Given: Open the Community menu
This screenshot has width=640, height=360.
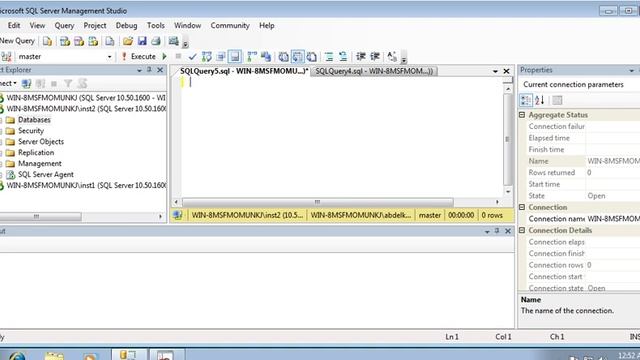Looking at the screenshot, I should click(230, 25).
